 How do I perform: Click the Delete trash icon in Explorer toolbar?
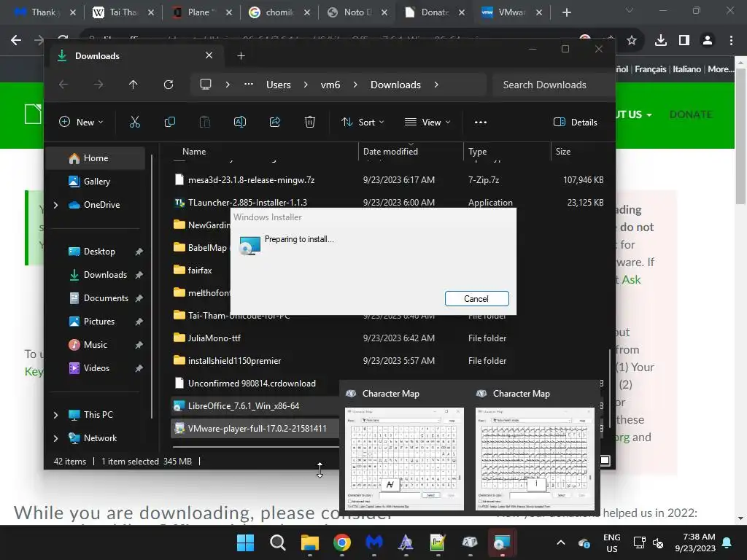[309, 122]
